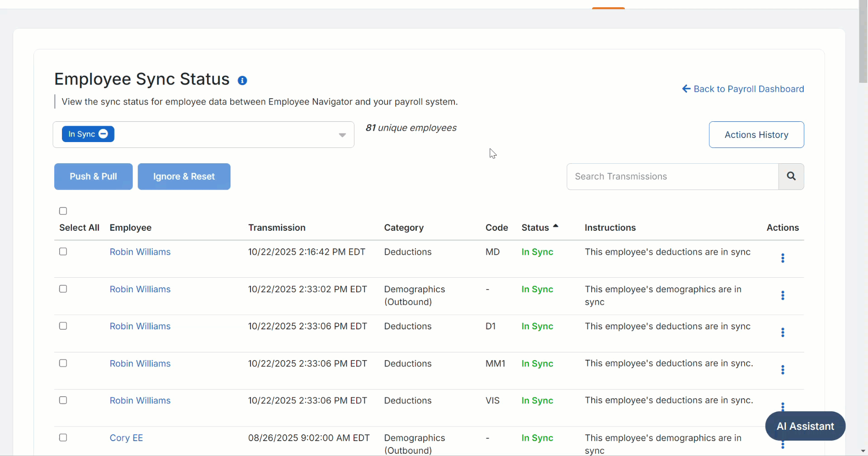The width and height of the screenshot is (868, 456).
Task: Open Robin Williams link in VIS row
Action: (140, 401)
